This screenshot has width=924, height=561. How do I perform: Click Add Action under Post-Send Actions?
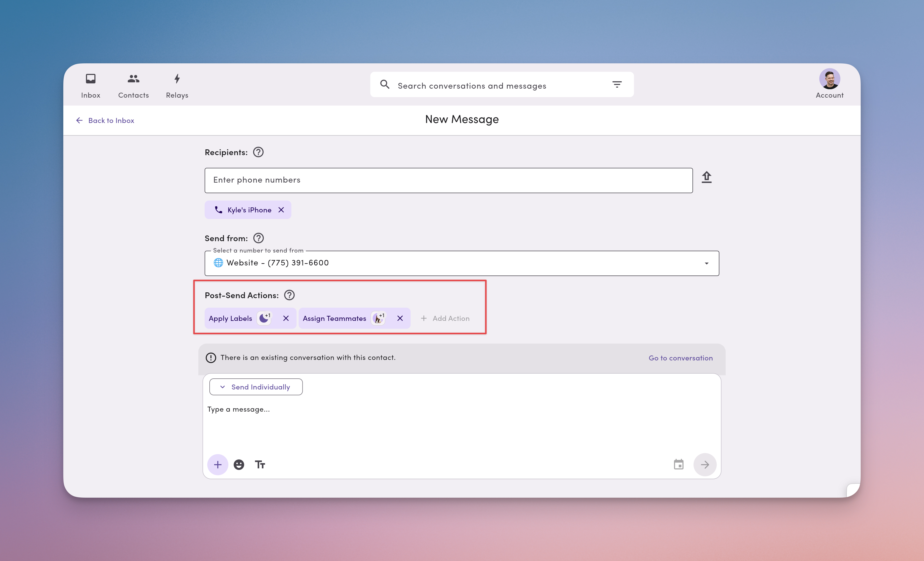tap(445, 318)
